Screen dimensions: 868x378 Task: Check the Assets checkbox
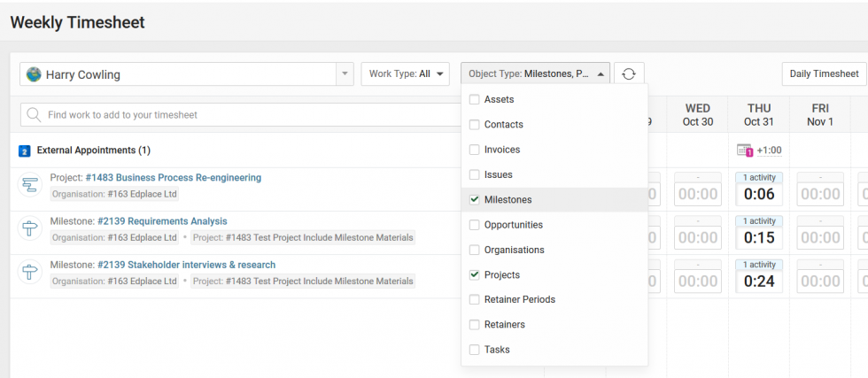[475, 100]
